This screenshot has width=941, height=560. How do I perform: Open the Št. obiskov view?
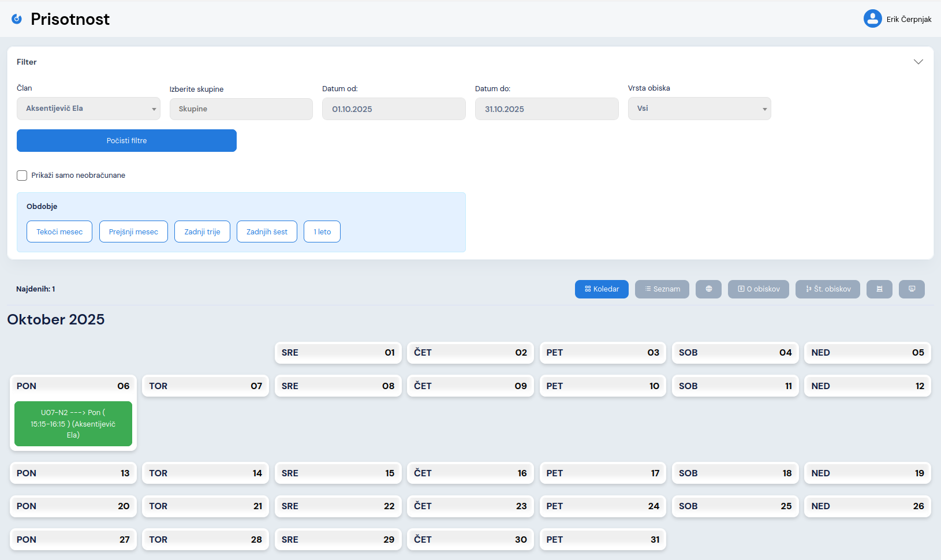pyautogui.click(x=827, y=289)
